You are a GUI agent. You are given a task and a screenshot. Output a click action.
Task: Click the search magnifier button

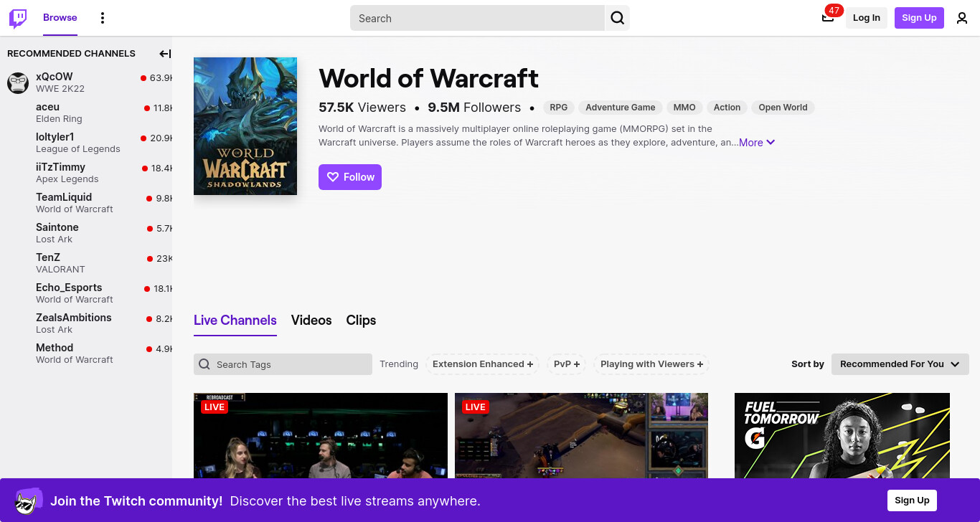[x=617, y=18]
